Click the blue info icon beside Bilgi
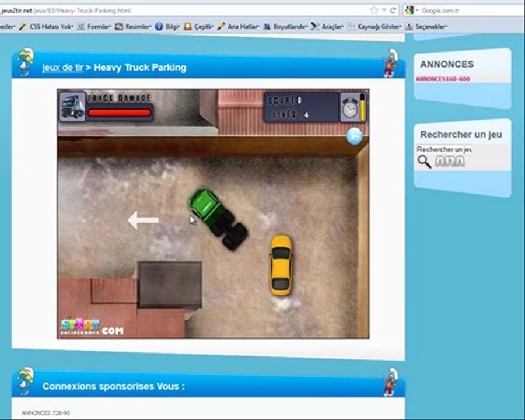The image size is (525, 420). (x=159, y=26)
